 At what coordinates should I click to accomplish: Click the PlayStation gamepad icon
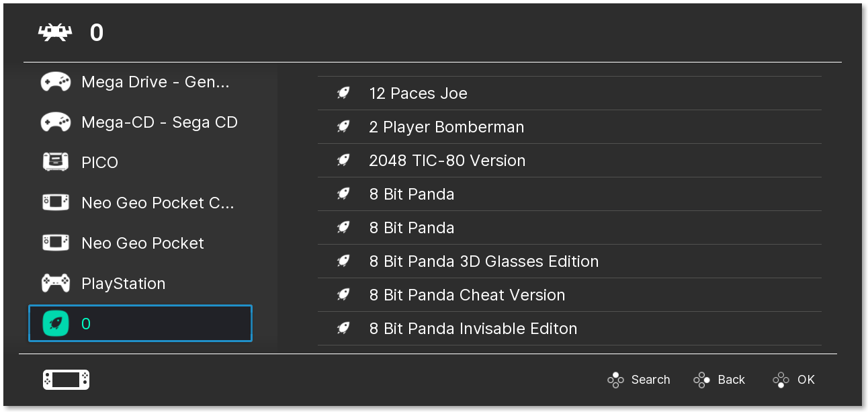tap(55, 283)
